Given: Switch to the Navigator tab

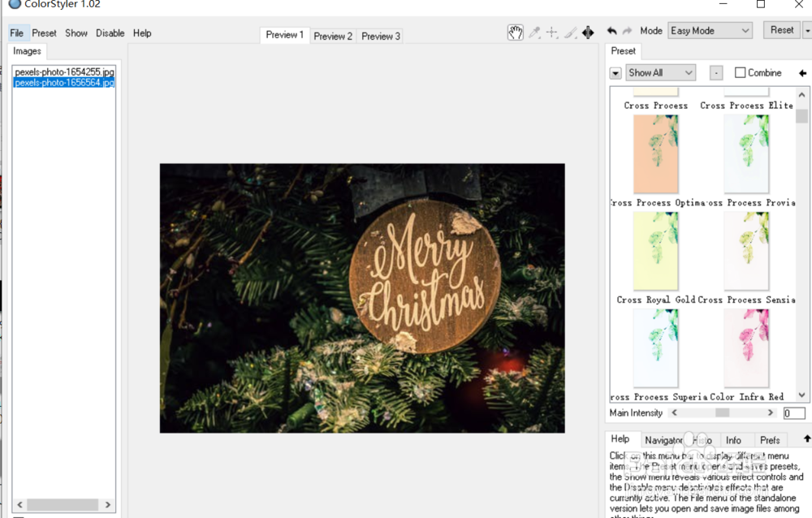Looking at the screenshot, I should pos(664,440).
